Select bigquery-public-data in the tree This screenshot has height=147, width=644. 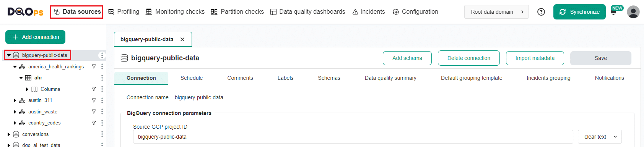point(44,55)
